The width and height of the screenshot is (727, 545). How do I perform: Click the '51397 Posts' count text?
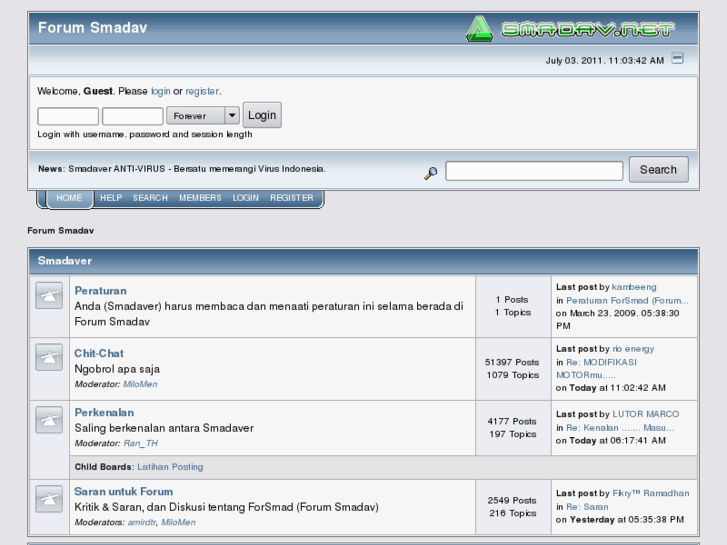[512, 362]
